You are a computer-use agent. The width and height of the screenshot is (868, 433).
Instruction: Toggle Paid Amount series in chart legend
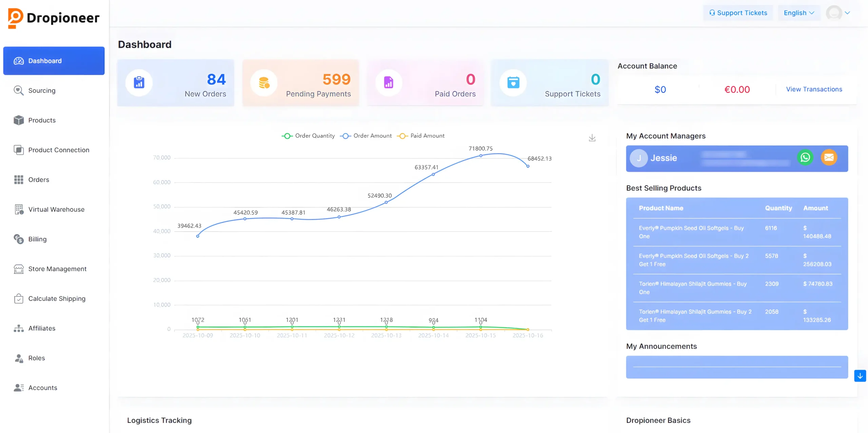(421, 136)
